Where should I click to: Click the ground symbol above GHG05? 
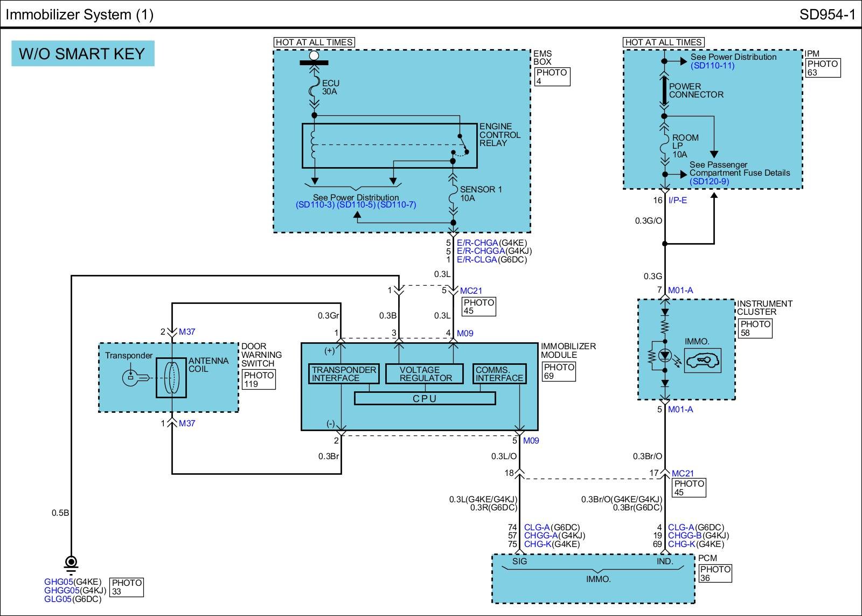71,564
